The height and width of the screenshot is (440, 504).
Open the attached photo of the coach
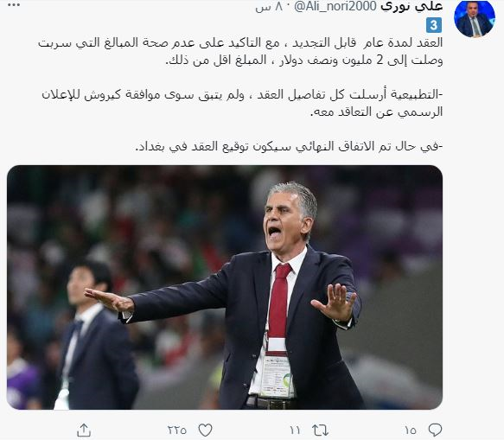225,287
